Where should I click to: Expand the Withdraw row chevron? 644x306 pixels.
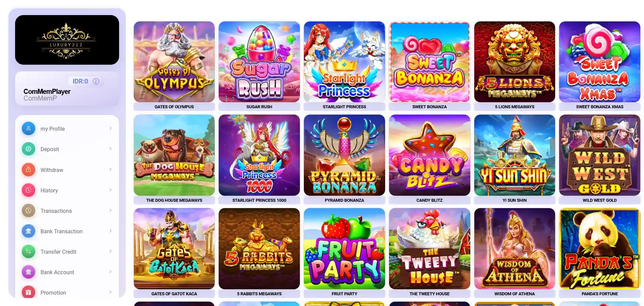point(110,170)
